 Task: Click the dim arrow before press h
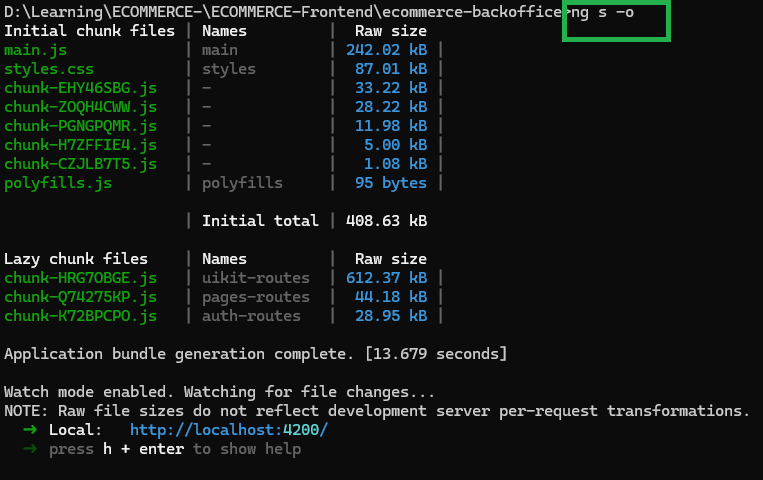[x=29, y=449]
